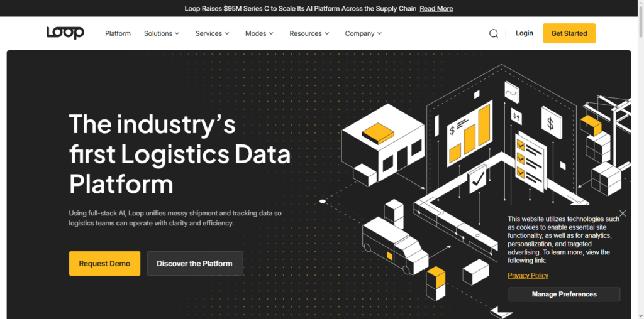
Task: Click the checklist document graphic in illustration
Action: pos(530,161)
